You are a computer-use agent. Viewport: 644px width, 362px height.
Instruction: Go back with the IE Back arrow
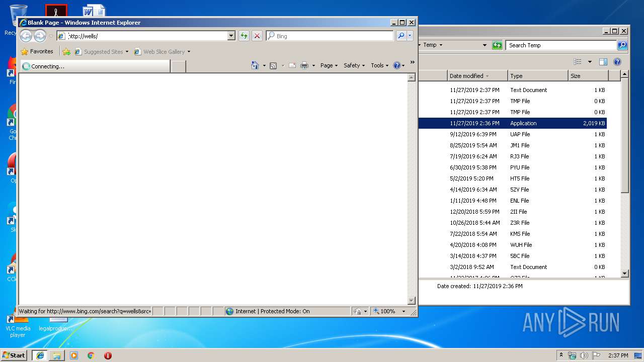tap(26, 36)
